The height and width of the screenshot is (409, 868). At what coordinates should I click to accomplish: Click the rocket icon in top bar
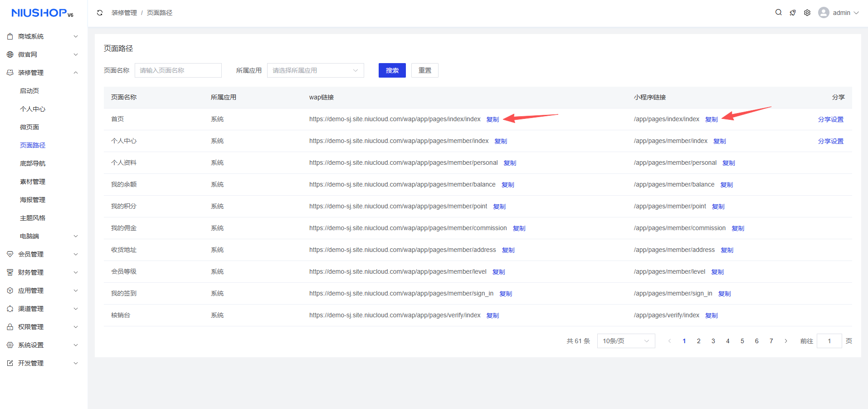pos(793,13)
